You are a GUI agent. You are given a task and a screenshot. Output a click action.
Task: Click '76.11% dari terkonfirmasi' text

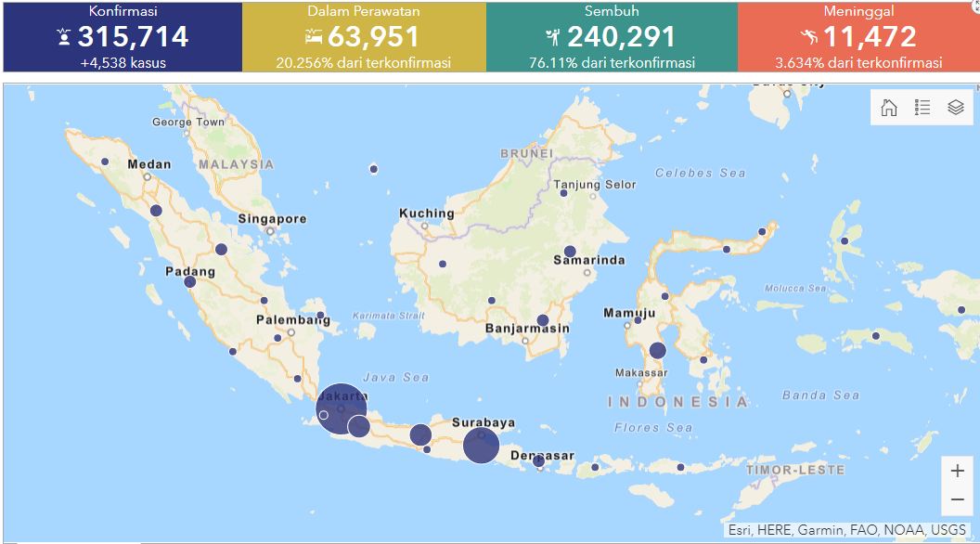click(612, 62)
